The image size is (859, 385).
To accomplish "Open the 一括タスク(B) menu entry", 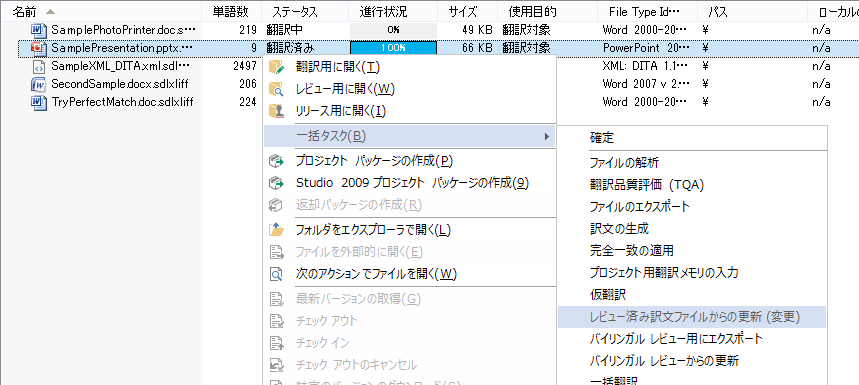I will 410,136.
